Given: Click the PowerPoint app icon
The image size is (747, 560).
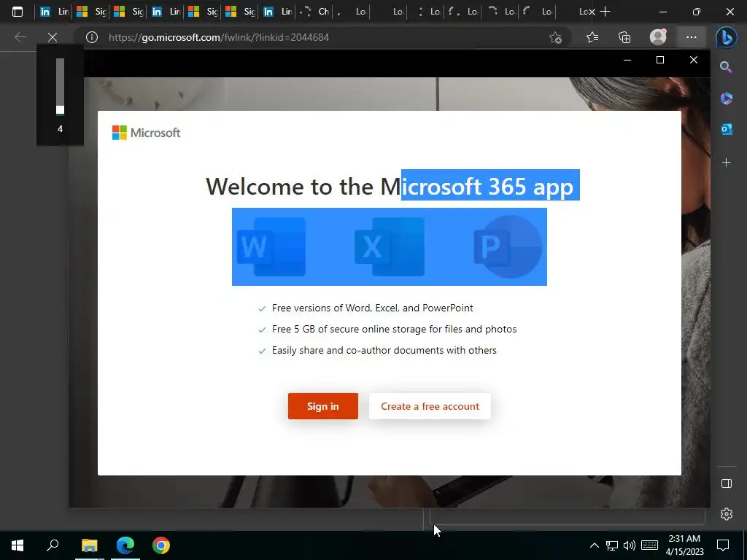Looking at the screenshot, I should pyautogui.click(x=508, y=246).
